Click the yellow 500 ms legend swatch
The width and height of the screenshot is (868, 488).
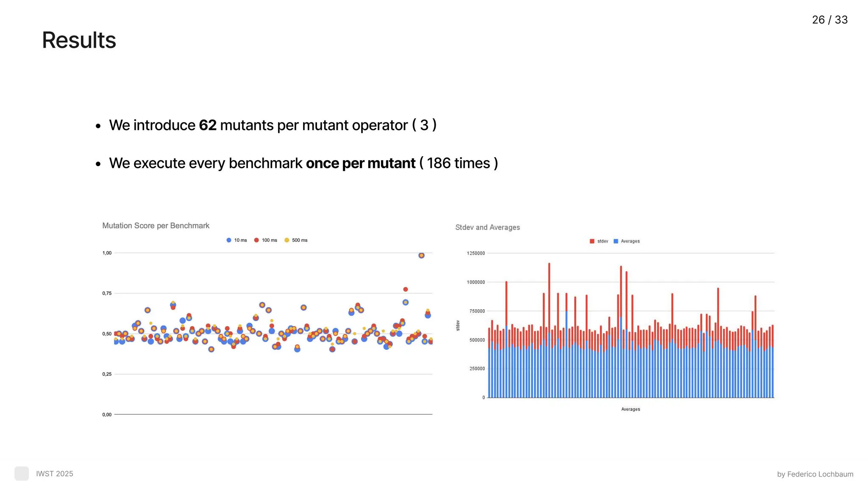point(287,240)
